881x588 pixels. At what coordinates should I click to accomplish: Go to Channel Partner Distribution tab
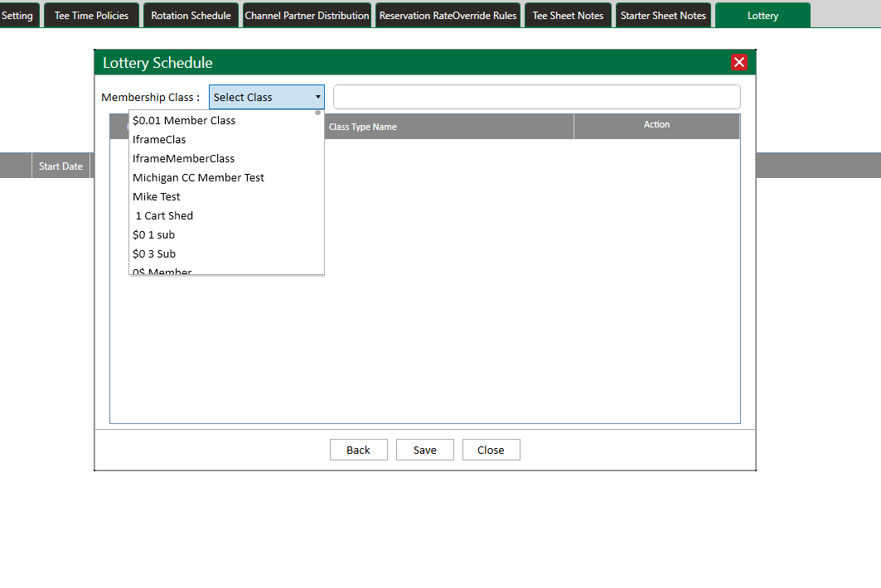click(307, 15)
